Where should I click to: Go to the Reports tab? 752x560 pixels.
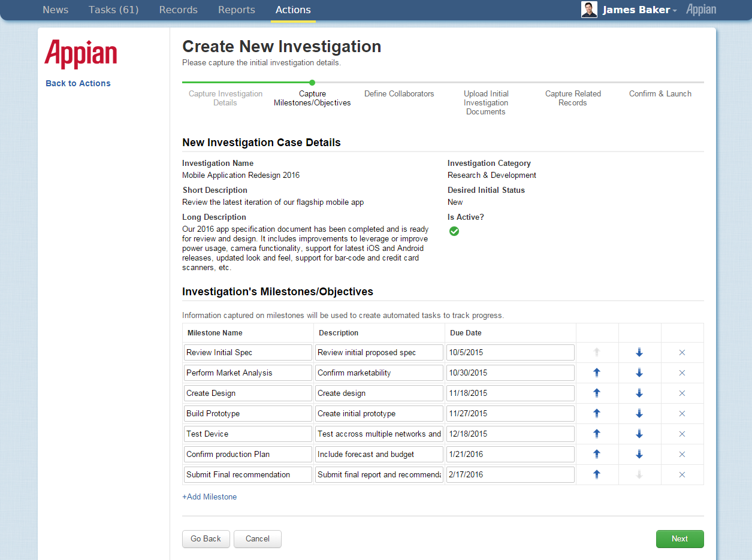pos(236,10)
